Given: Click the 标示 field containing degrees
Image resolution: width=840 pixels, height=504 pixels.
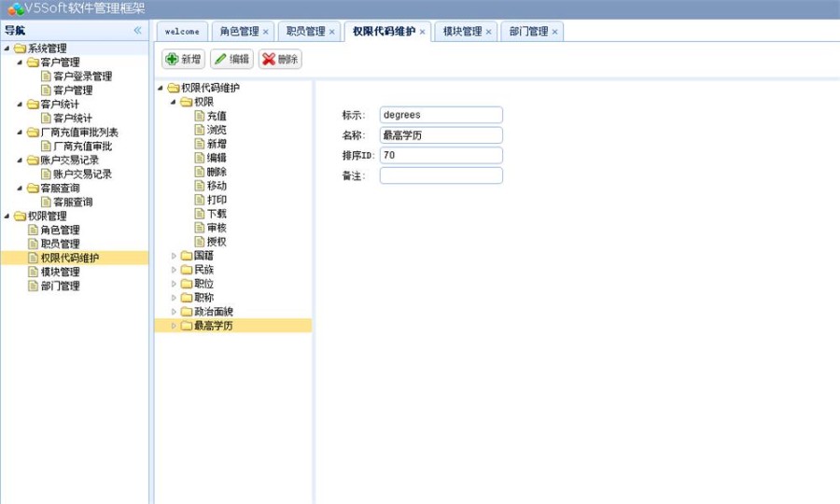Looking at the screenshot, I should tap(441, 115).
